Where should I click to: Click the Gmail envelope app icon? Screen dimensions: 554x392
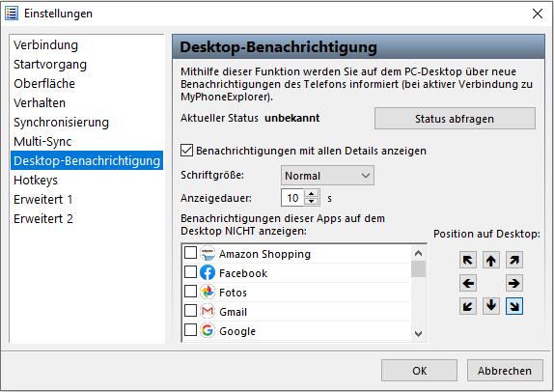(208, 311)
